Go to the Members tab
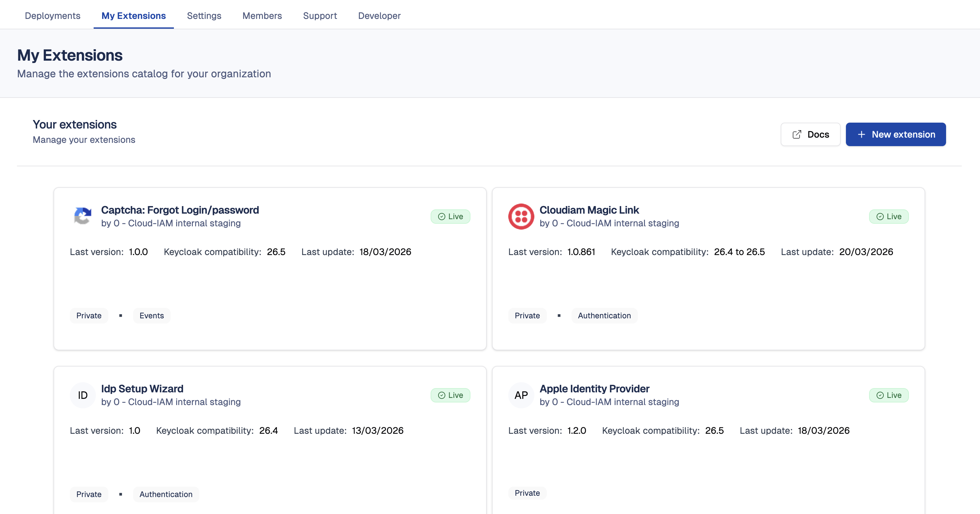Viewport: 980px width, 514px height. pyautogui.click(x=262, y=16)
